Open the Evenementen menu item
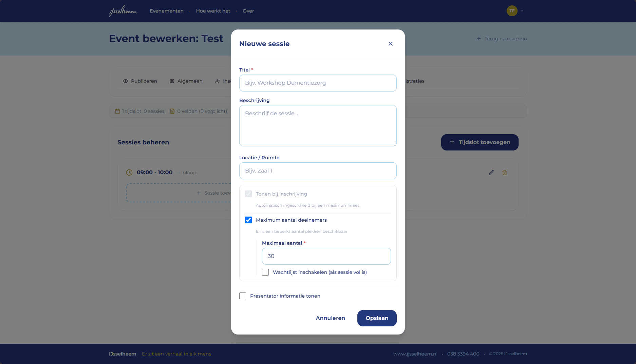 (x=167, y=11)
